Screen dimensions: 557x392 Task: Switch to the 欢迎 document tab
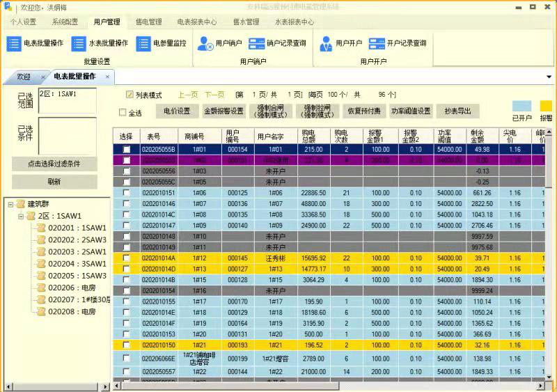click(x=24, y=77)
